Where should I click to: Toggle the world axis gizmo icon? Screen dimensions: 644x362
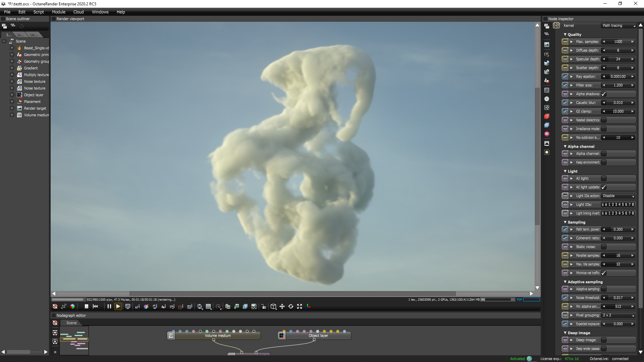[x=308, y=306]
